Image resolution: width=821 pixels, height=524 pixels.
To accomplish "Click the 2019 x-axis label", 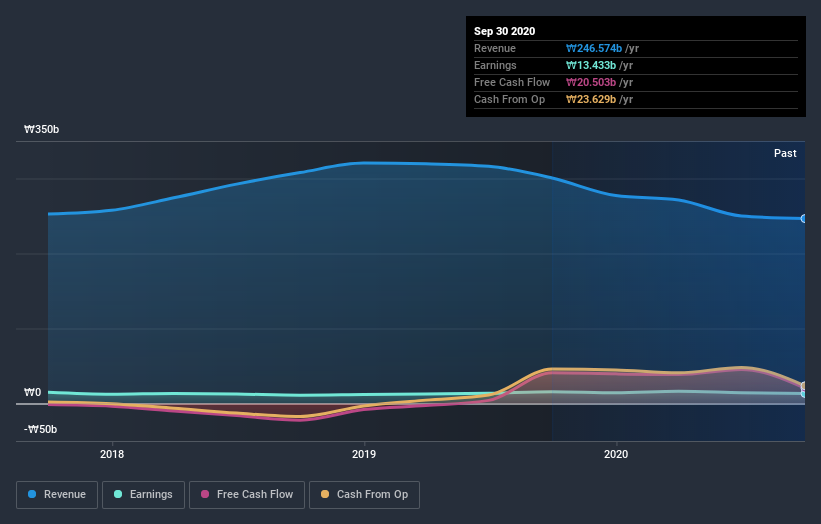I will (x=364, y=454).
